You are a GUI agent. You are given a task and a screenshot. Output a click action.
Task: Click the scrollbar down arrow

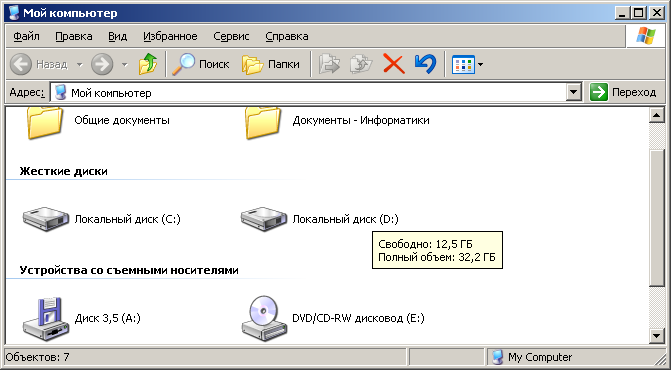656,336
